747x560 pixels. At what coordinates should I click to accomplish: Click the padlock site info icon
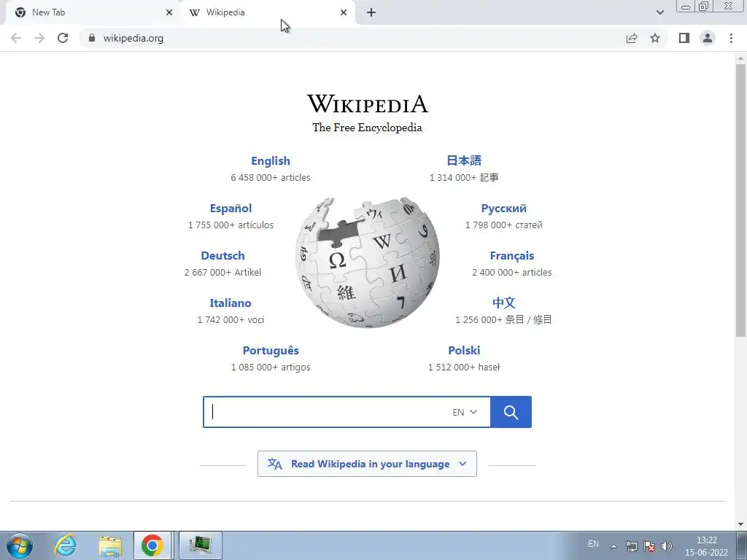point(92,38)
